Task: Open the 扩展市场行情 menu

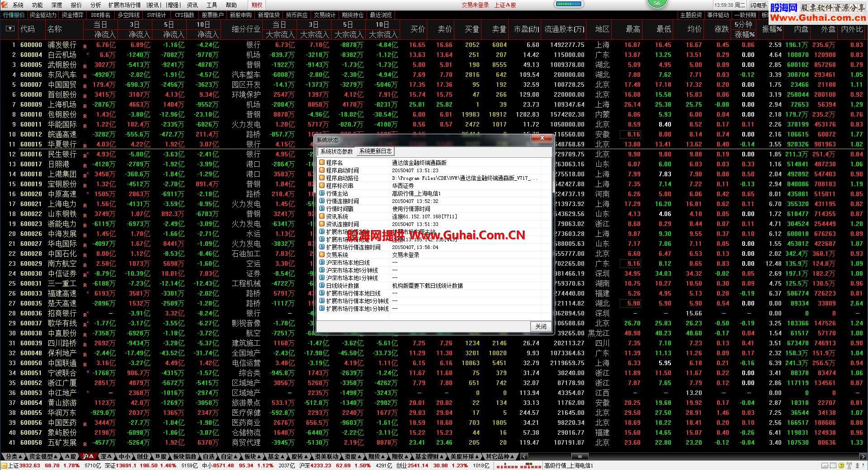Action: coord(124,5)
